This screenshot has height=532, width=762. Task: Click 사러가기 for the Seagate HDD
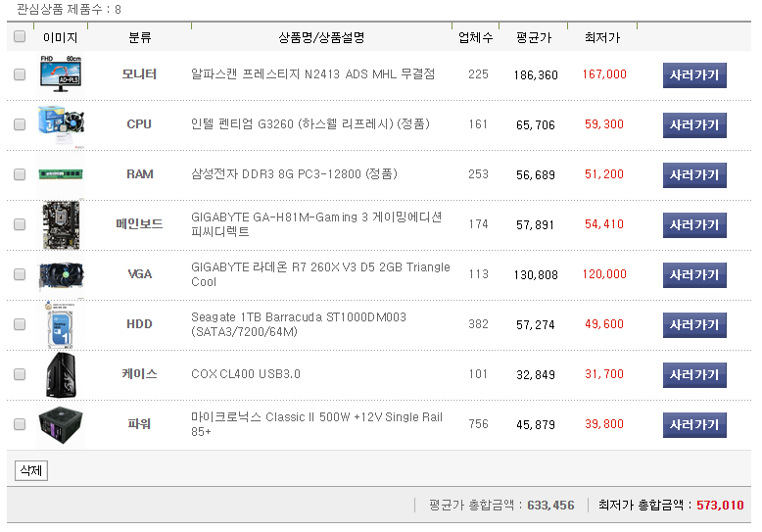[694, 324]
